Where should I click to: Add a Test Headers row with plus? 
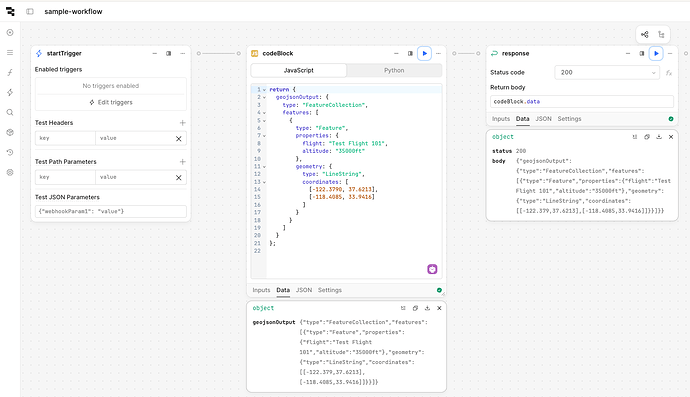click(x=183, y=123)
